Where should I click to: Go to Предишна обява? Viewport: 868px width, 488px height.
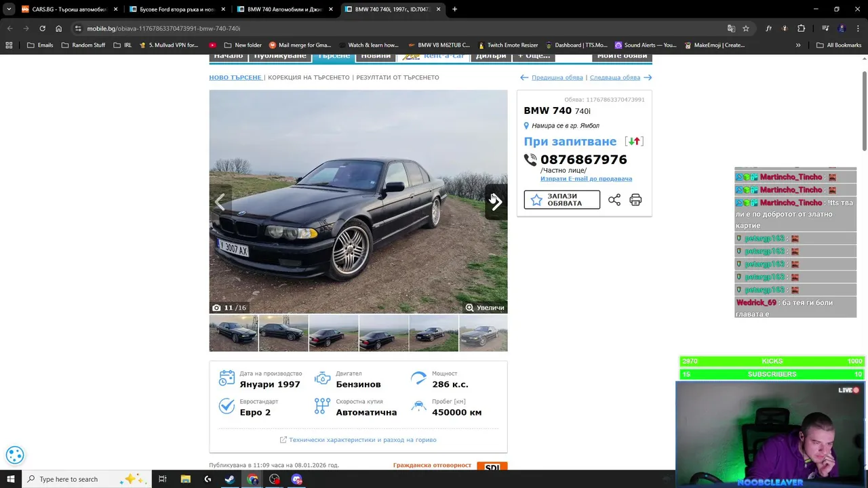pyautogui.click(x=557, y=77)
